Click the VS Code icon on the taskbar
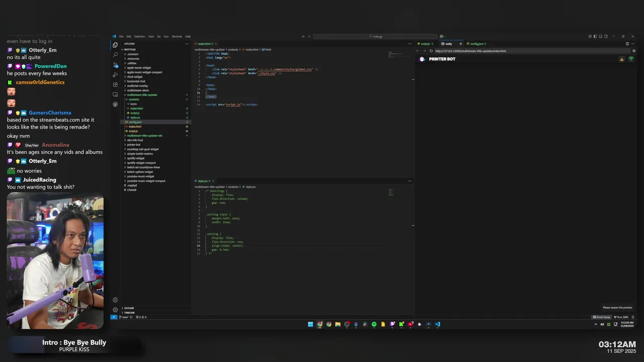The height and width of the screenshot is (362, 644). pyautogui.click(x=437, y=324)
